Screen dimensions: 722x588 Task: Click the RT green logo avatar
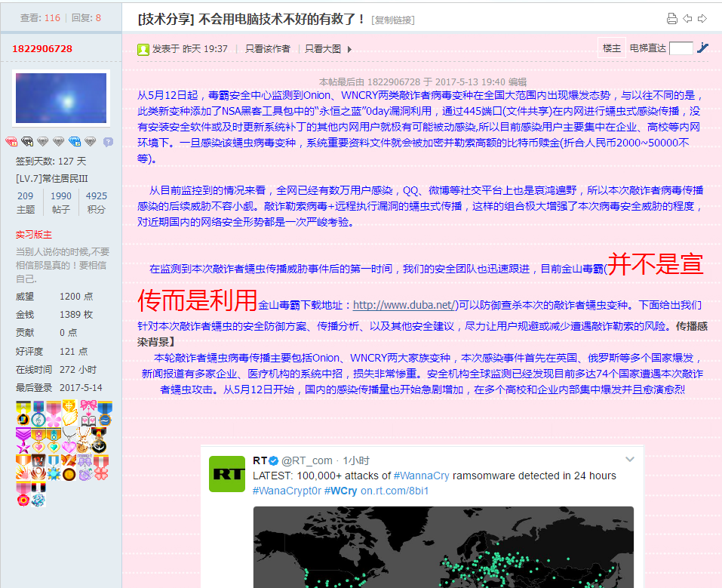227,474
